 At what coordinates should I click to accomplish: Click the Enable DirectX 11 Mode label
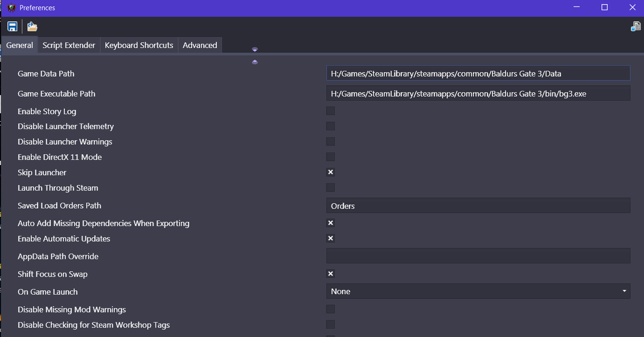(x=59, y=157)
